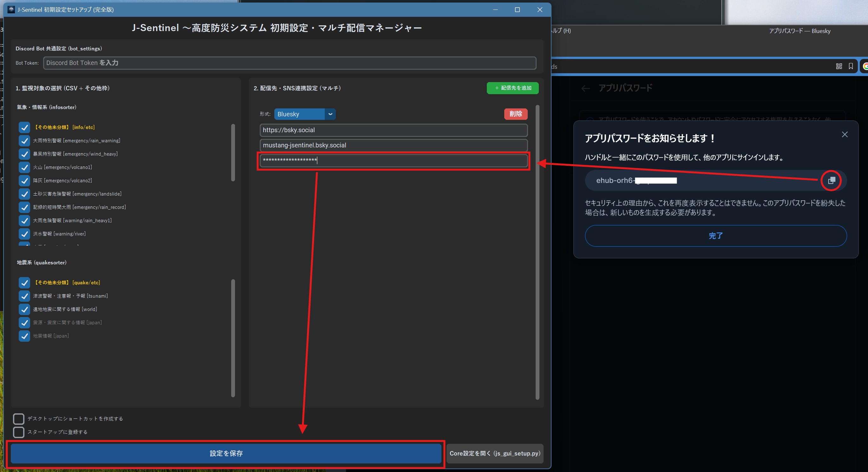The height and width of the screenshot is (472, 868).
Task: Toggle 津波警報・注意報・予報 tsunami checkbox
Action: coord(24,296)
